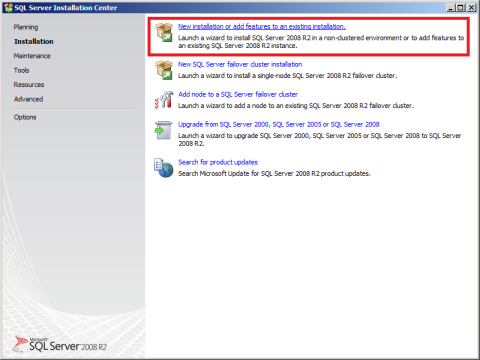Close the SQL Server Installation Center
Viewport: 480px width, 360px height.
471,7
